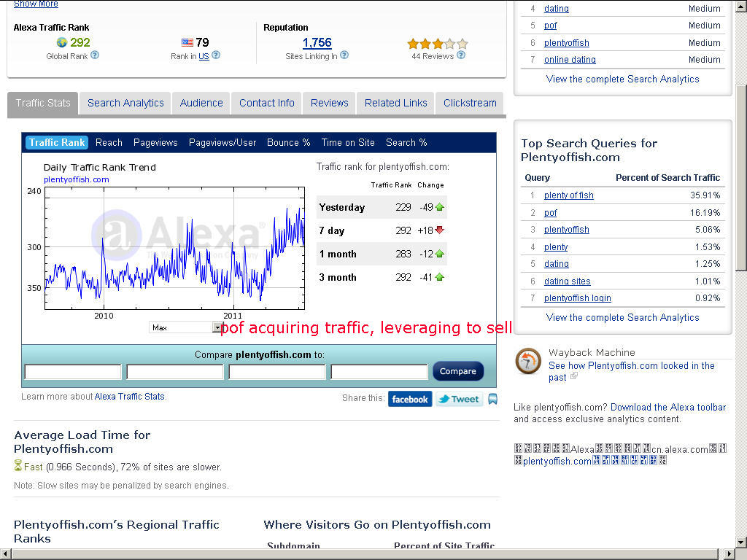
Task: Click the globe icon beside 292
Action: tap(61, 42)
